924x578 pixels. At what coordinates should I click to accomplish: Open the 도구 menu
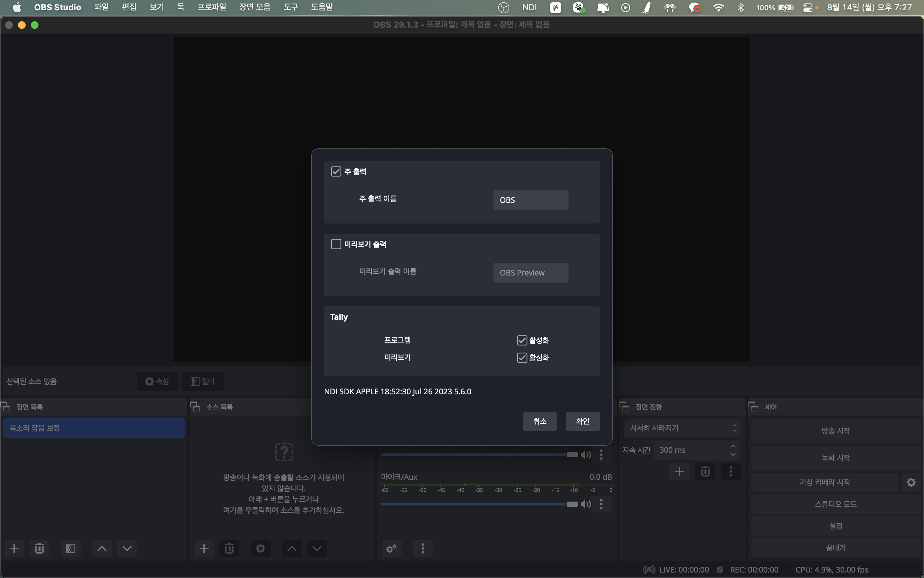pyautogui.click(x=291, y=7)
